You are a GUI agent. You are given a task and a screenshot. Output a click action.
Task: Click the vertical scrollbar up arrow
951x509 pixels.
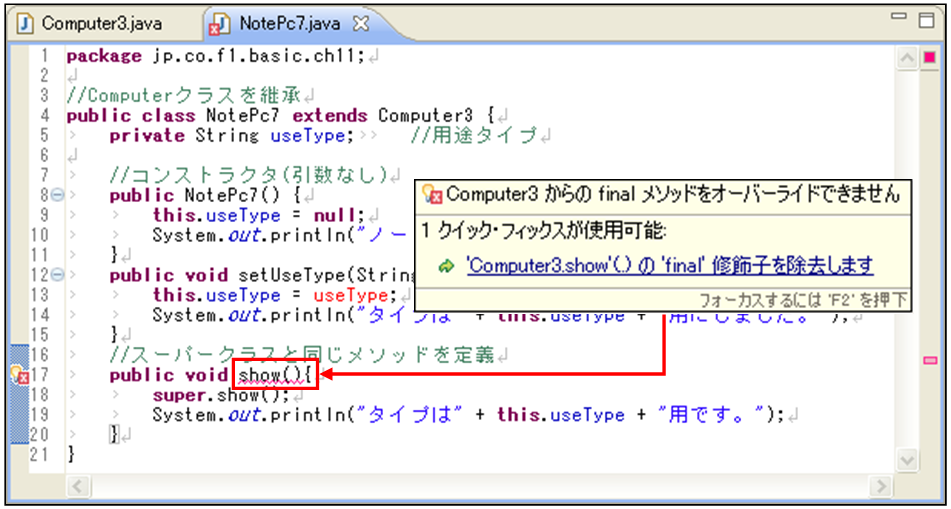point(908,60)
